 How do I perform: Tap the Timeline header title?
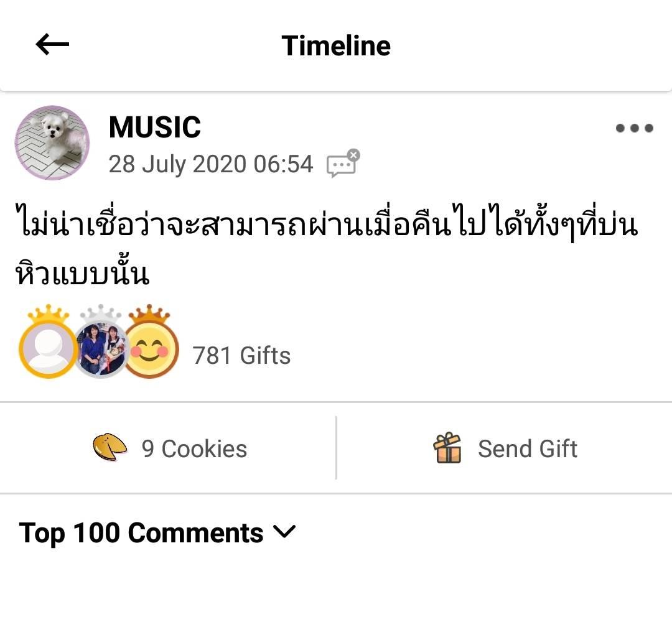336,45
